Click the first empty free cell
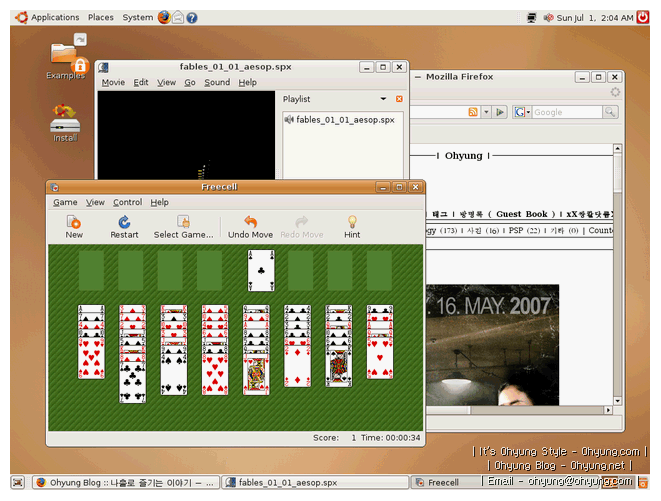661x501 pixels. 91,270
